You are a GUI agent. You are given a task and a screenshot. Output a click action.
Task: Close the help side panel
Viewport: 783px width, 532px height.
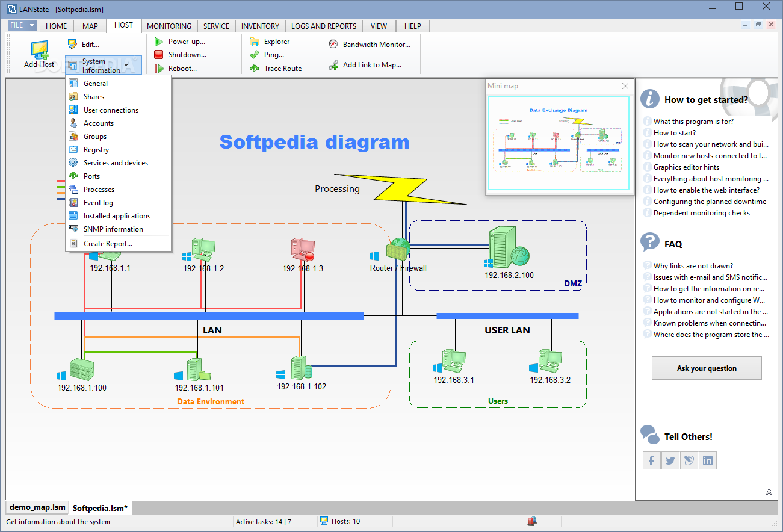(x=769, y=492)
